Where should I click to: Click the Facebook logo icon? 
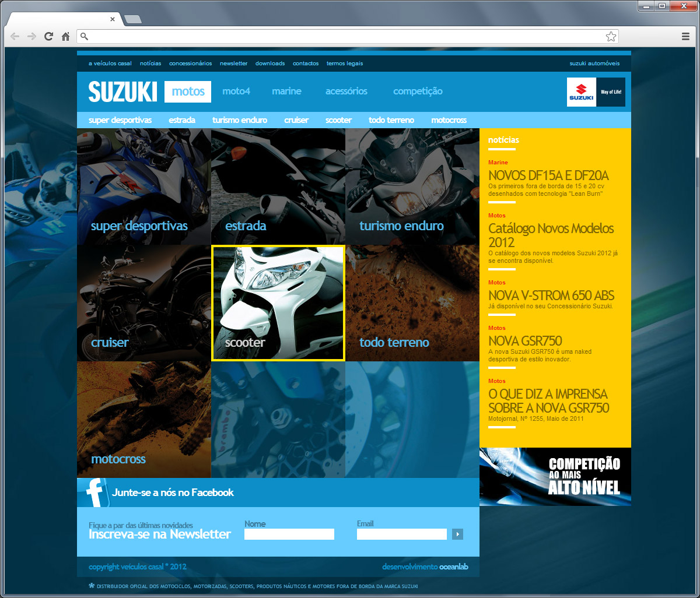coord(94,493)
